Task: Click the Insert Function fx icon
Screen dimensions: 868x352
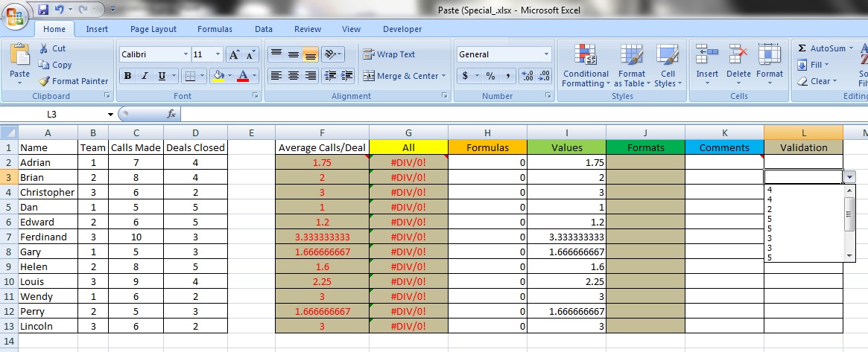Action: [x=171, y=114]
